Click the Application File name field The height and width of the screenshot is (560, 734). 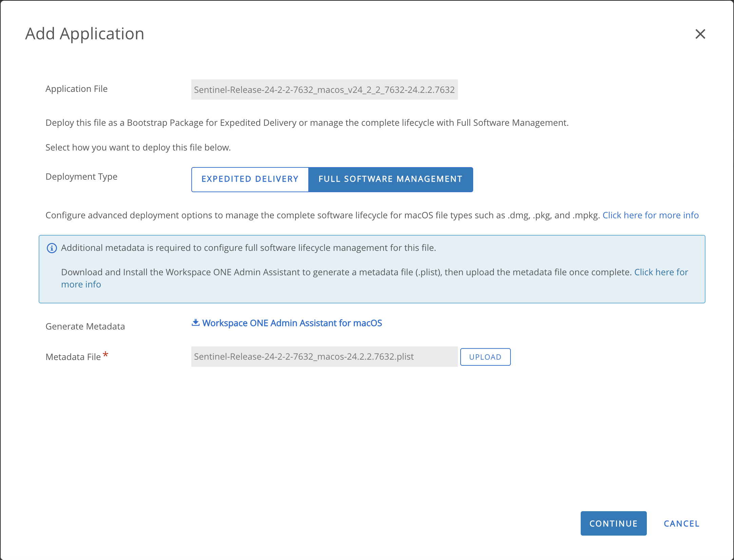(x=324, y=89)
